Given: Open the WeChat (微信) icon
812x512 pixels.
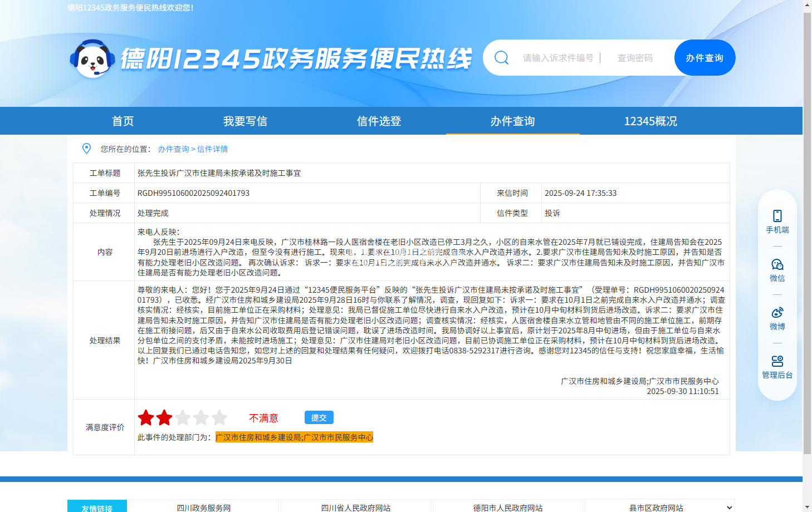Looking at the screenshot, I should tap(777, 264).
